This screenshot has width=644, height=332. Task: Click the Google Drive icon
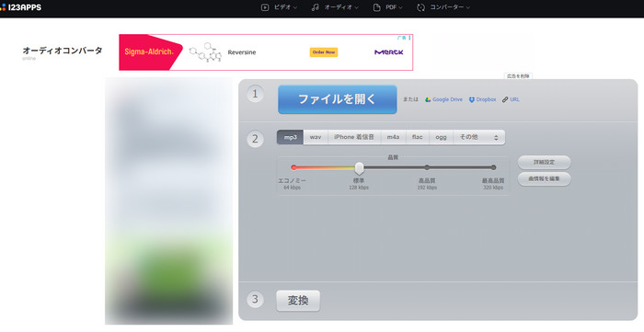(428, 99)
